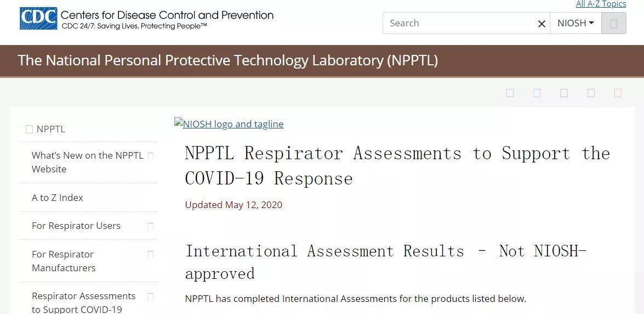Open the For Respirator Users menu item

click(x=76, y=226)
